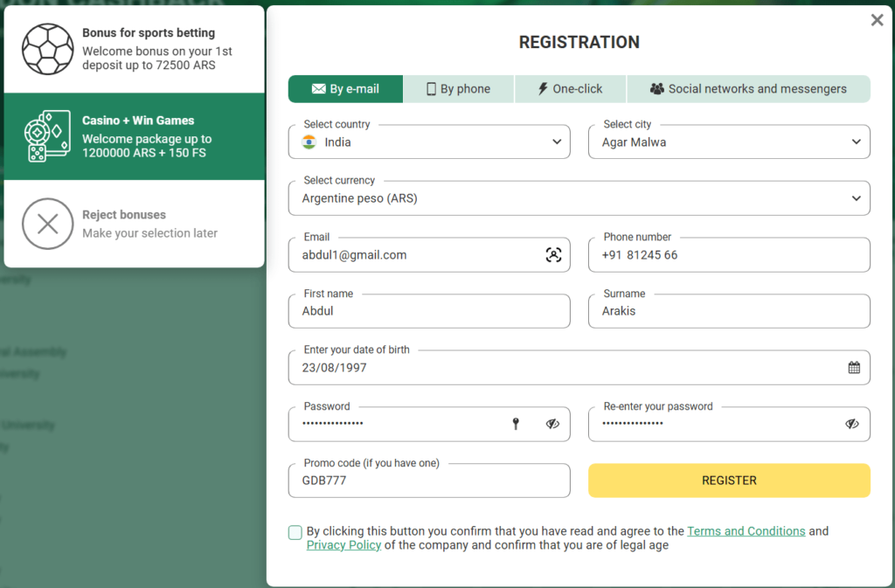Image resolution: width=895 pixels, height=588 pixels.
Task: Click the password generator key icon
Action: tap(516, 424)
